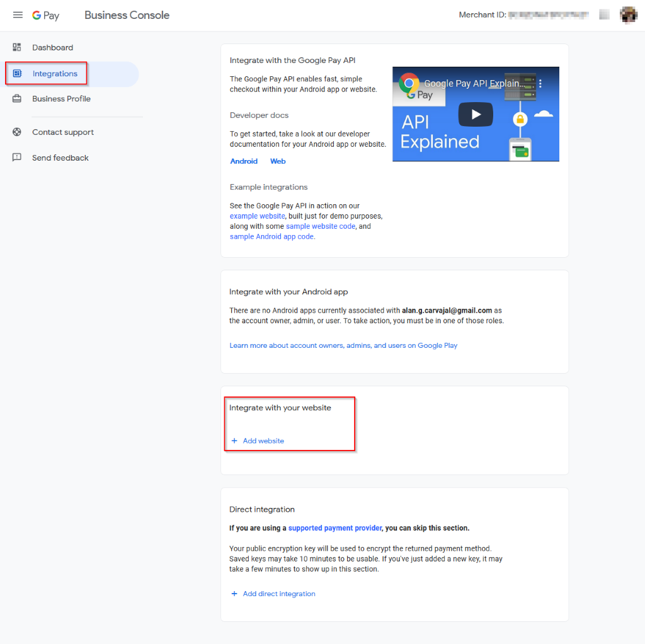Open the Android developer docs link
Viewport: 645px width, 644px height.
244,161
